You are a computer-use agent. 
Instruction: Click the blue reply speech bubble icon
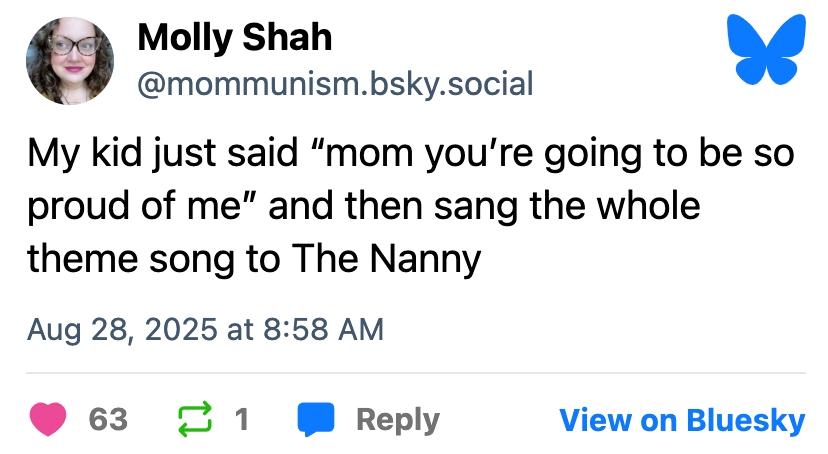click(316, 419)
